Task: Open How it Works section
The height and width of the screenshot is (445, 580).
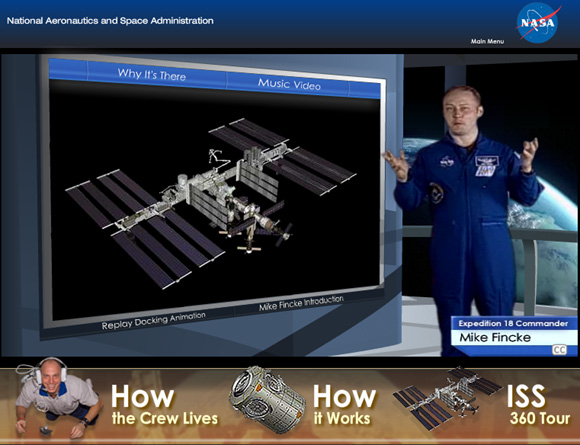Action: tap(344, 405)
